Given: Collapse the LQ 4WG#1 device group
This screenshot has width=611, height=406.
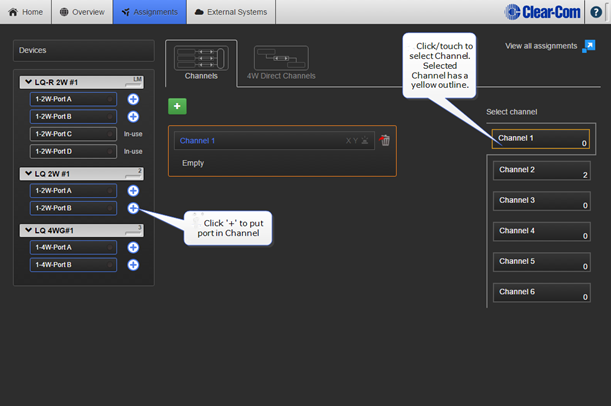Looking at the screenshot, I should [26, 230].
